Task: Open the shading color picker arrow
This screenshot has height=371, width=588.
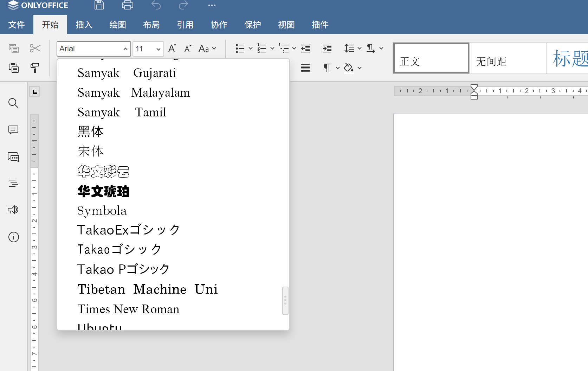Action: (360, 68)
